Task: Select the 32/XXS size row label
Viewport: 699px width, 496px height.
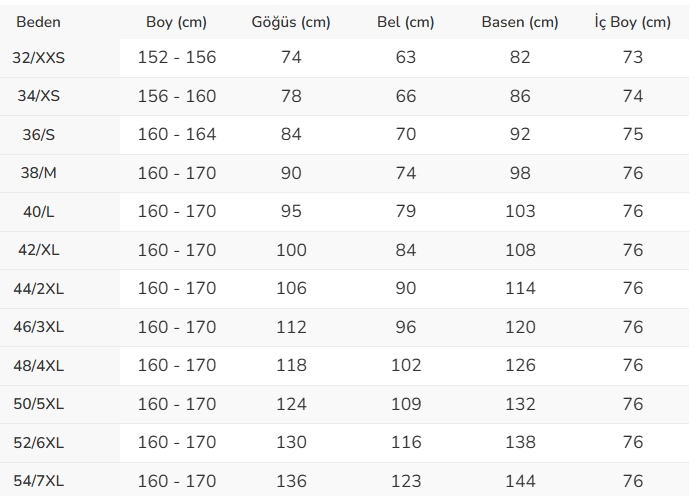Action: [39, 58]
